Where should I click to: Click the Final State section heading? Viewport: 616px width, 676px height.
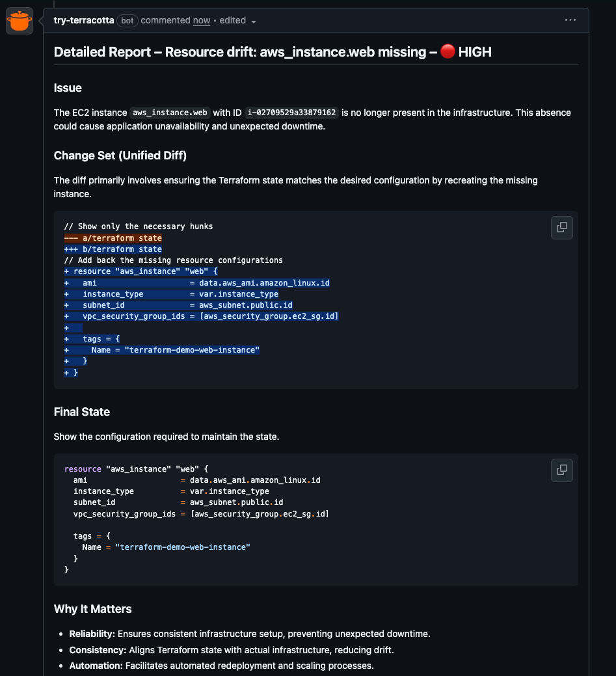click(82, 412)
